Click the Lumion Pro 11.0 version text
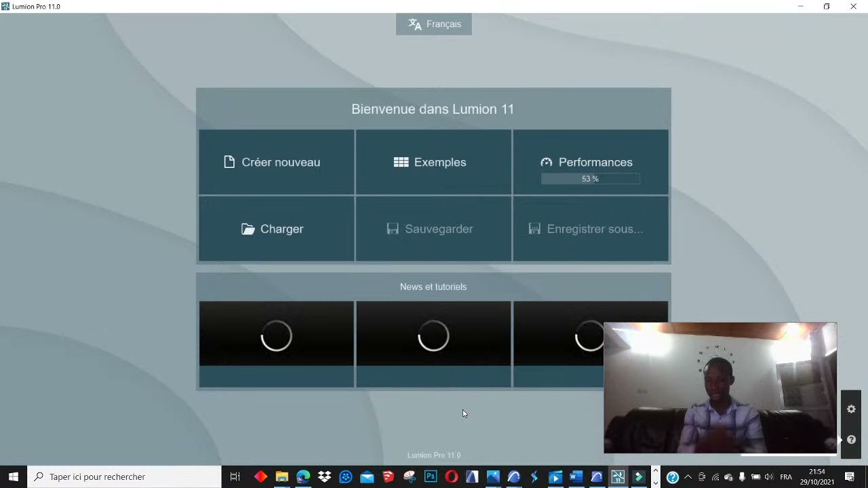The image size is (868, 488). click(434, 455)
